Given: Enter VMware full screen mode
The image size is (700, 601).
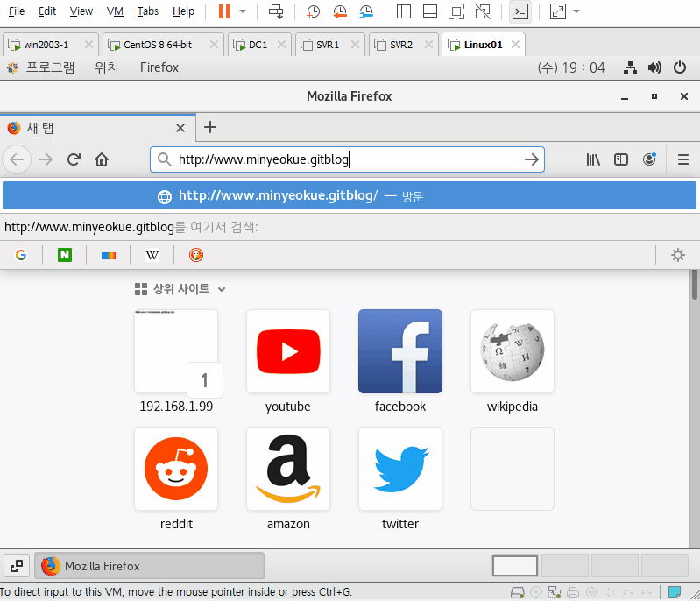Looking at the screenshot, I should 456,11.
